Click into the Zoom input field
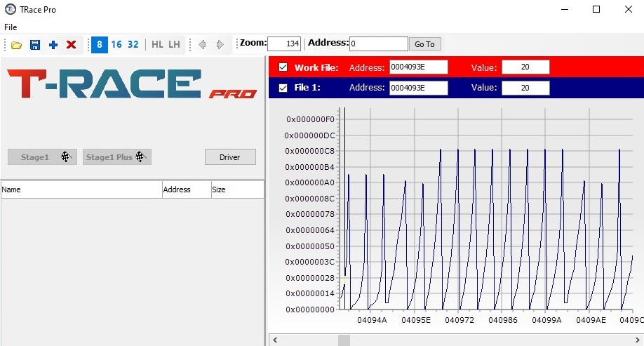 coord(284,44)
